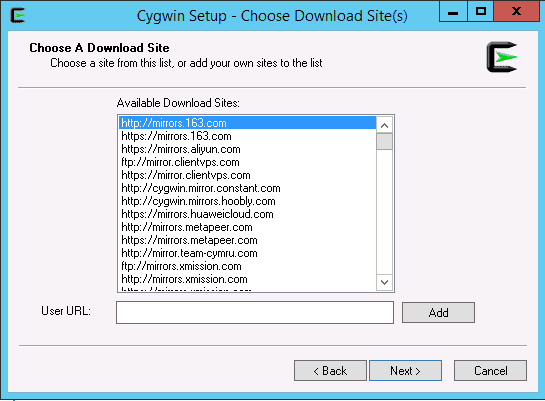Proceed with the Next button

tap(405, 370)
